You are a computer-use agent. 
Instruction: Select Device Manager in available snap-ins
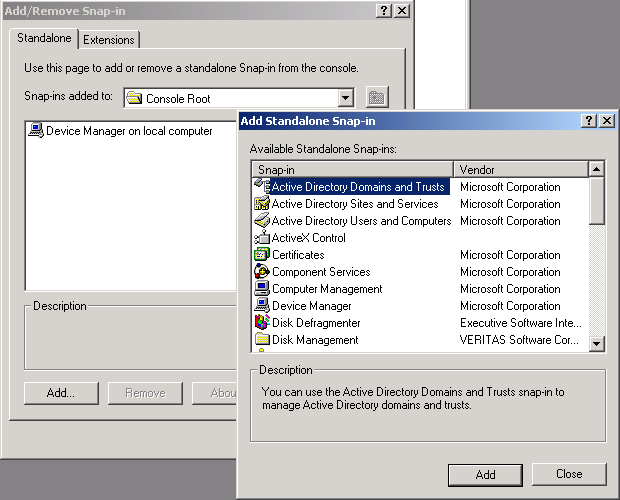pos(312,306)
